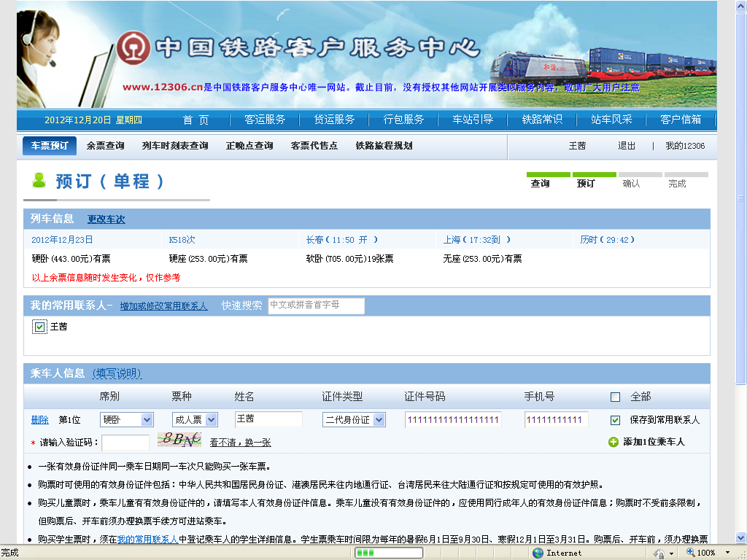Image resolution: width=747 pixels, height=560 pixels.
Task: Click the 更改车次 link
Action: [x=107, y=219]
